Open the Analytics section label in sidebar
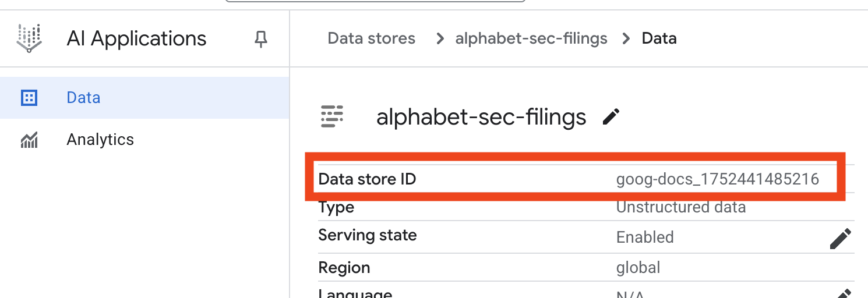Screen dimensions: 868x298 pyautogui.click(x=100, y=140)
